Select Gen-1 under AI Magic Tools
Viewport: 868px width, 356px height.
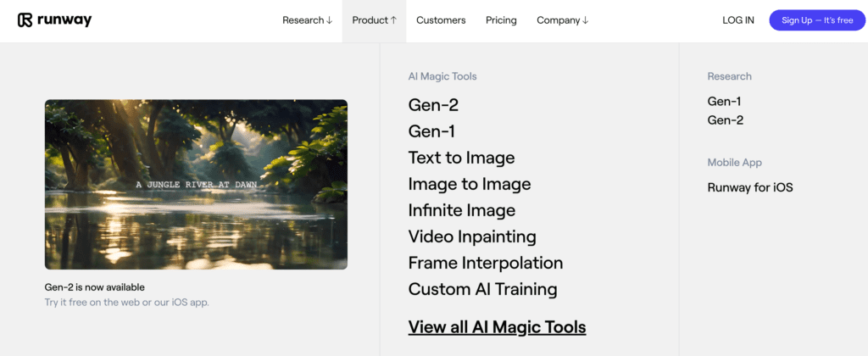pos(431,131)
